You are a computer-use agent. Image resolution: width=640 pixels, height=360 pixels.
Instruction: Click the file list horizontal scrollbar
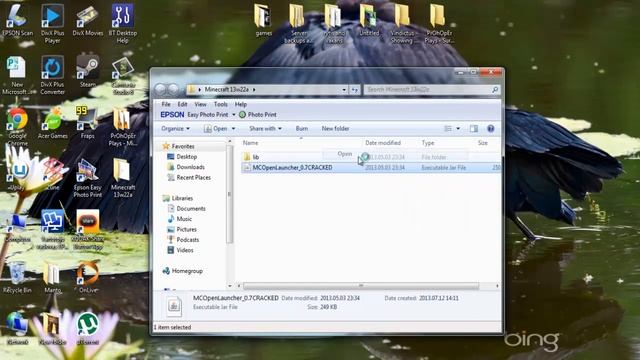[x=361, y=286]
